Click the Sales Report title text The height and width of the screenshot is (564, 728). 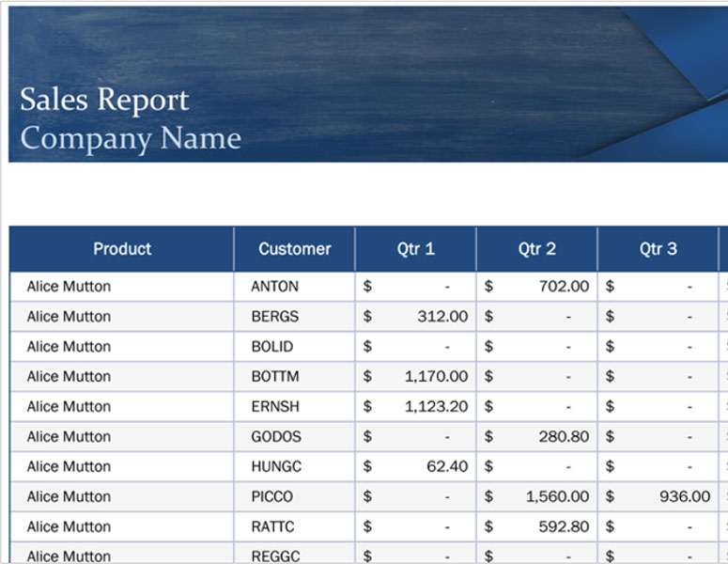(x=104, y=100)
